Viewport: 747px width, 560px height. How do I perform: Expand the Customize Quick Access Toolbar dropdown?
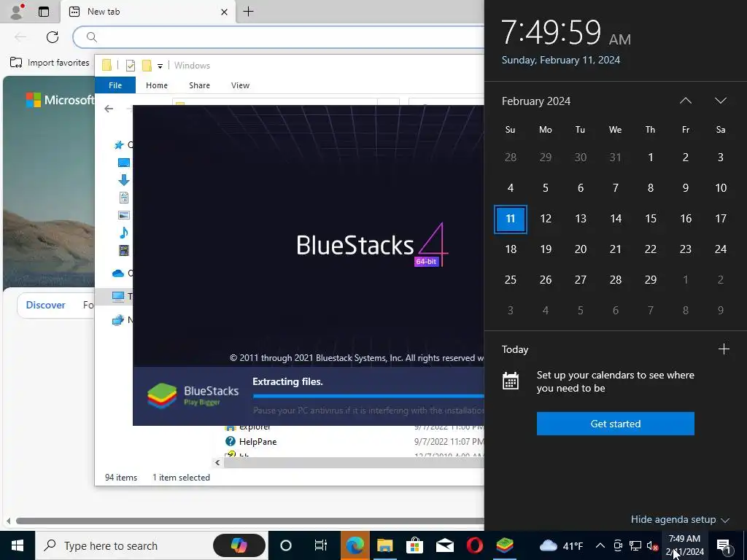pos(160,66)
